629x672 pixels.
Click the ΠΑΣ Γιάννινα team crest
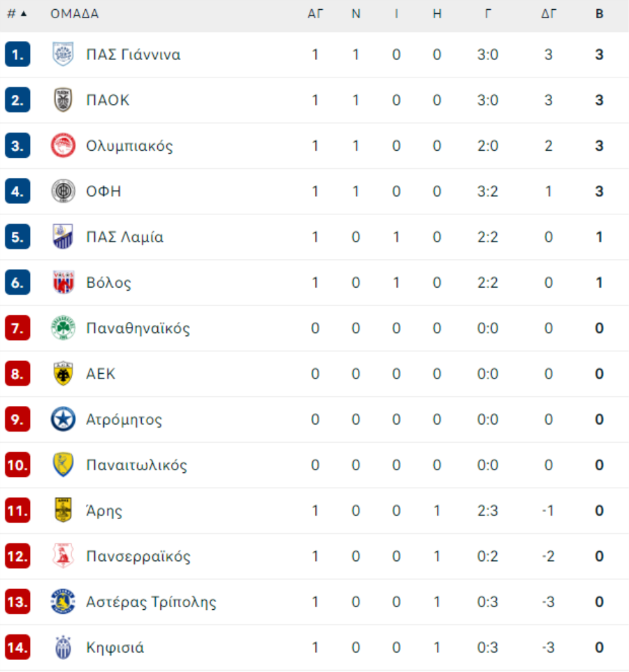pyautogui.click(x=63, y=54)
